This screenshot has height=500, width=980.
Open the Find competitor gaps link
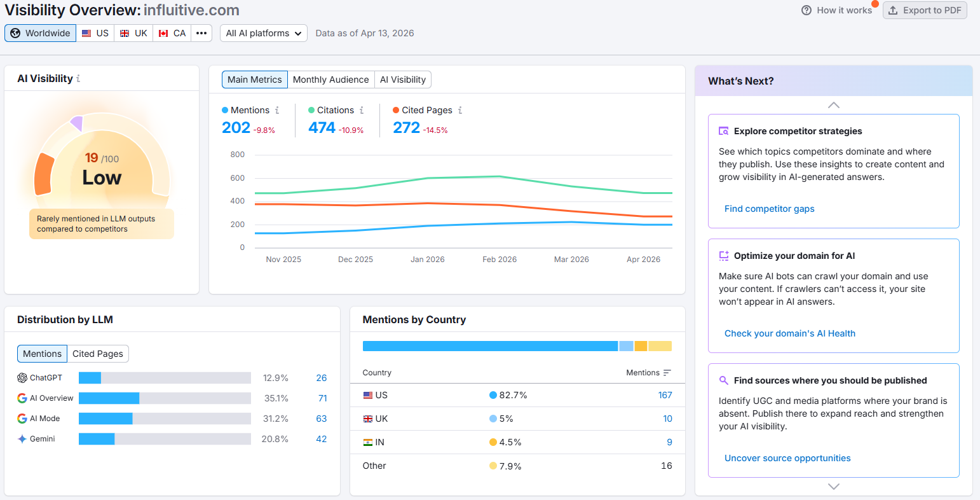tap(770, 209)
